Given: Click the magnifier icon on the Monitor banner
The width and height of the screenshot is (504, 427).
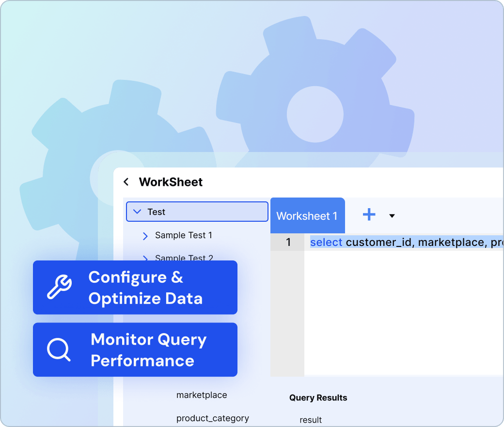Looking at the screenshot, I should point(59,350).
